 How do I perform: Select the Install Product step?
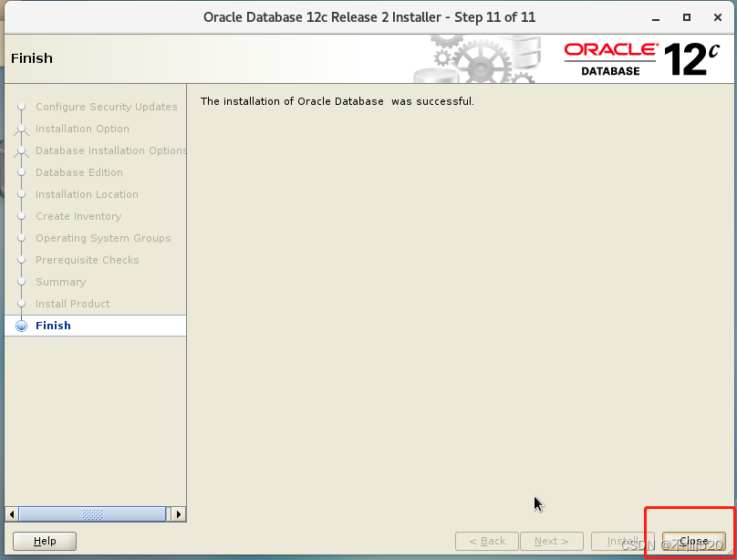click(x=72, y=304)
